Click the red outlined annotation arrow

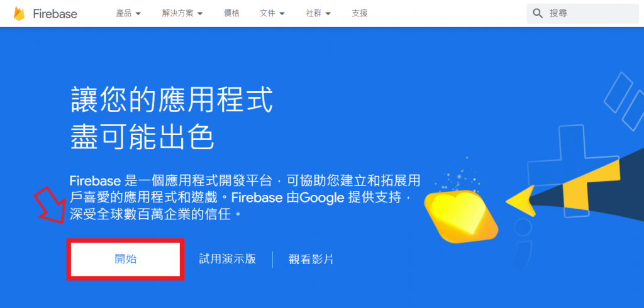(50, 204)
